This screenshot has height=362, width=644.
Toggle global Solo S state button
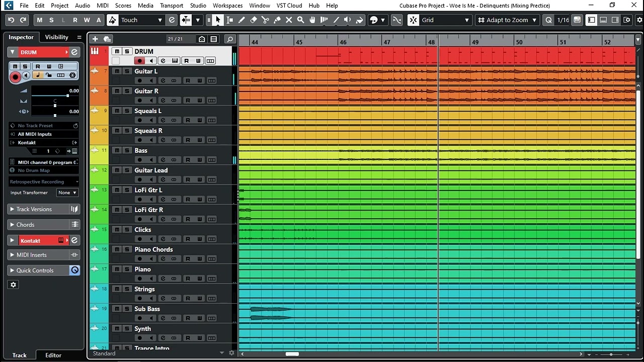pos(51,20)
